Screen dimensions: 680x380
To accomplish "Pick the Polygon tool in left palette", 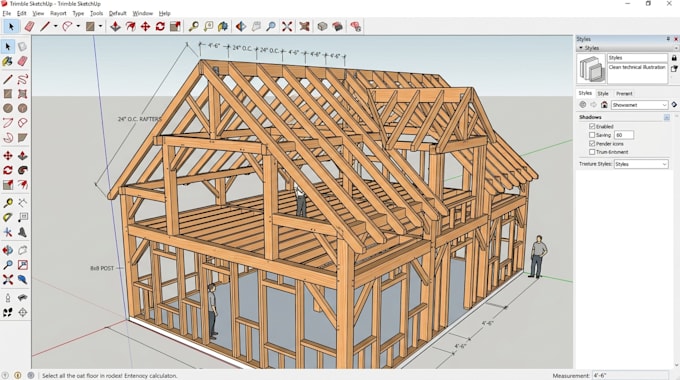I will 22,108.
